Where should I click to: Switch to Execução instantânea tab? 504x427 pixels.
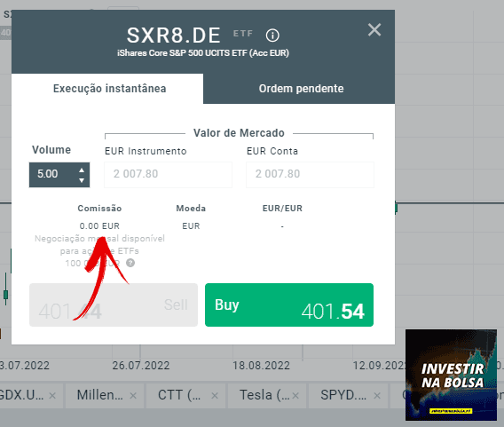click(107, 89)
